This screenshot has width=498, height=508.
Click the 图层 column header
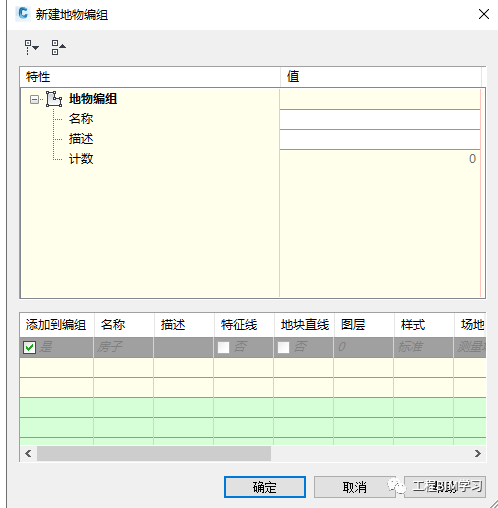364,325
